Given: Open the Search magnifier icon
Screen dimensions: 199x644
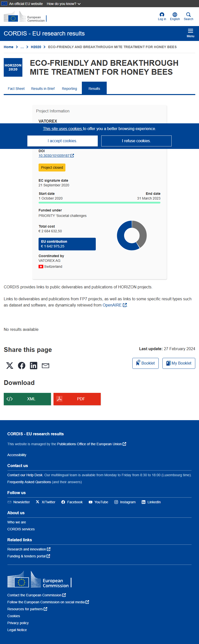Looking at the screenshot, I should pyautogui.click(x=188, y=16).
